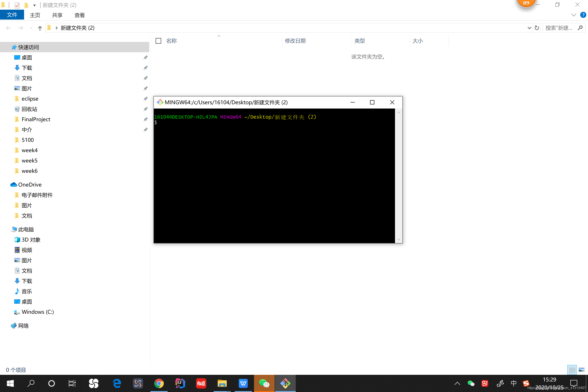Viewport: 588px width, 392px height.
Task: Open taskbar search magnifier
Action: (x=31, y=383)
